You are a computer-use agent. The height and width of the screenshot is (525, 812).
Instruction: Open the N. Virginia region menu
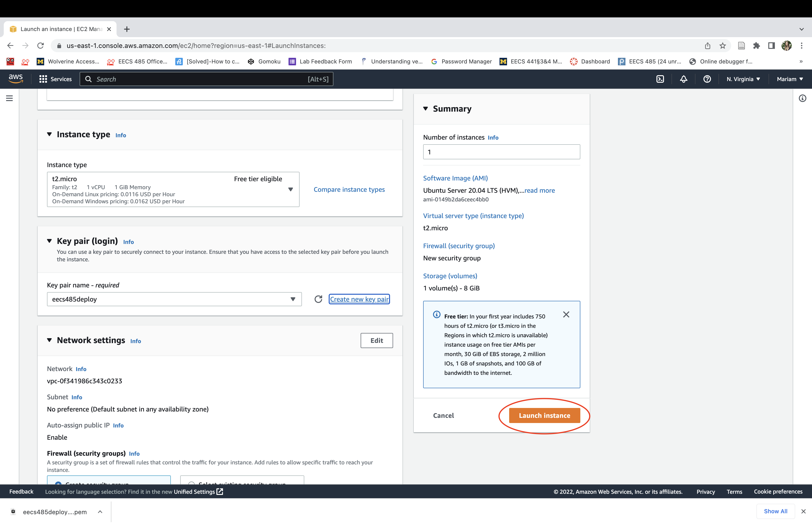[743, 79]
